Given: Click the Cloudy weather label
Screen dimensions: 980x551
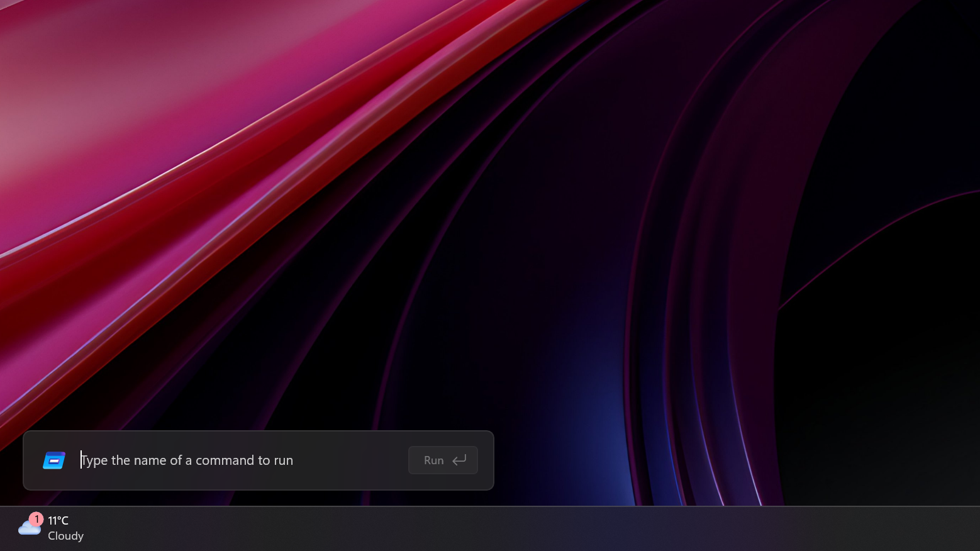Looking at the screenshot, I should point(66,536).
